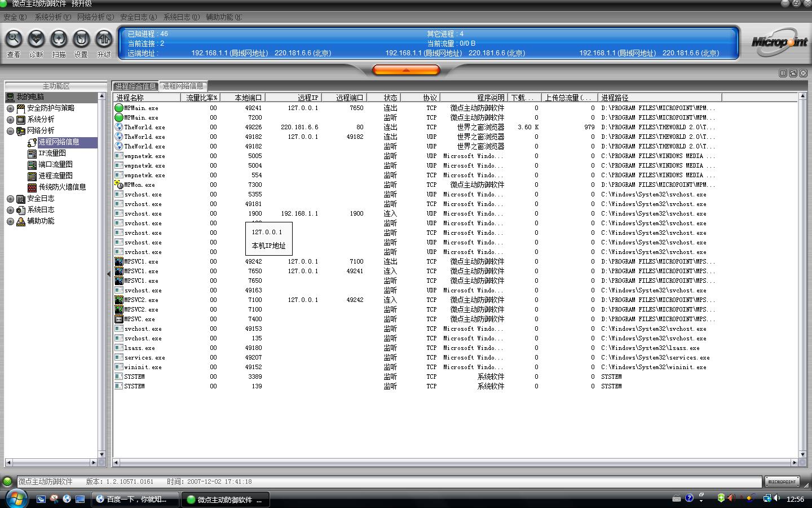Select 进程网络信息 tree entry

pyautogui.click(x=59, y=142)
